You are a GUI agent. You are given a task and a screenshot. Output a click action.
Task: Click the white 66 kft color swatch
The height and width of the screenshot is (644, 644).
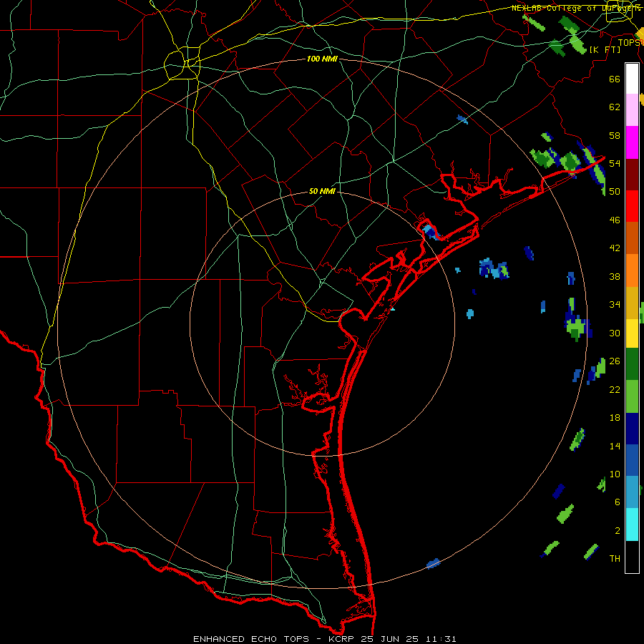coord(632,79)
